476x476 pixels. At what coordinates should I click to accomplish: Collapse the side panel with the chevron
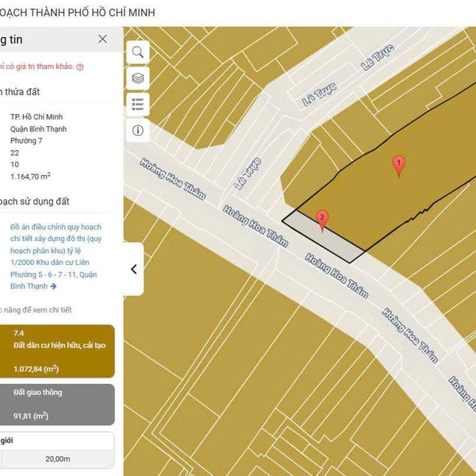point(133,269)
